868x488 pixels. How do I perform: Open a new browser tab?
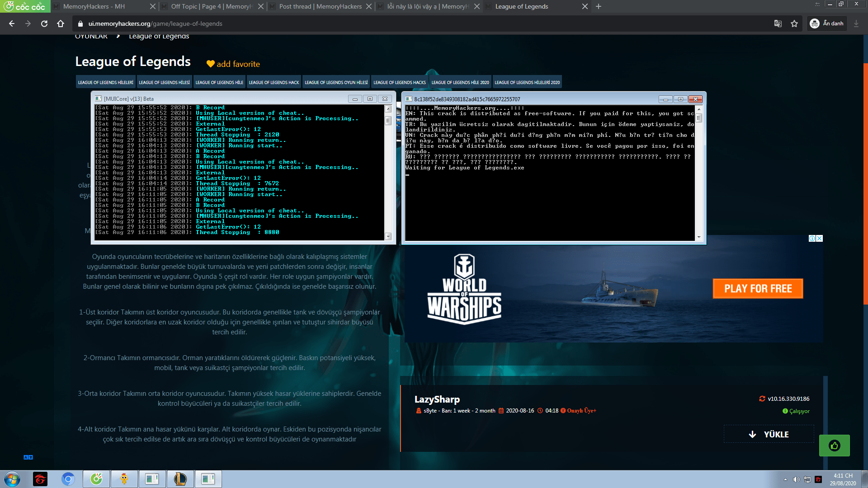(x=599, y=6)
